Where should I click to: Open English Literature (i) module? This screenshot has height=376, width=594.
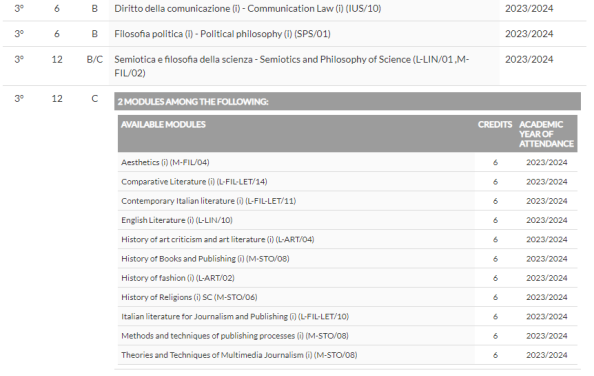[177, 220]
